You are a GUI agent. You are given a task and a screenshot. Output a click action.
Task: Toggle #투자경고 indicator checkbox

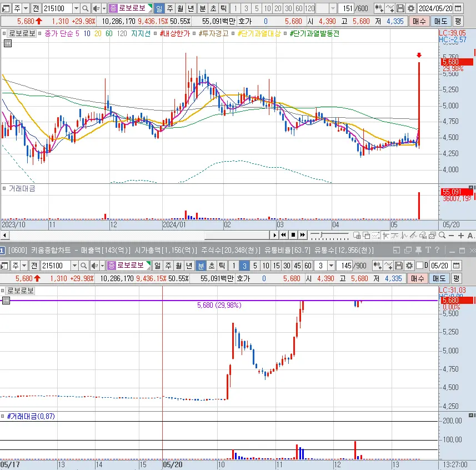(194, 33)
